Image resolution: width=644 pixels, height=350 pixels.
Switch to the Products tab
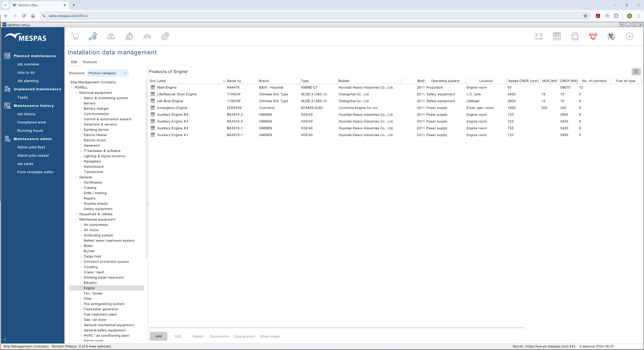(90, 62)
